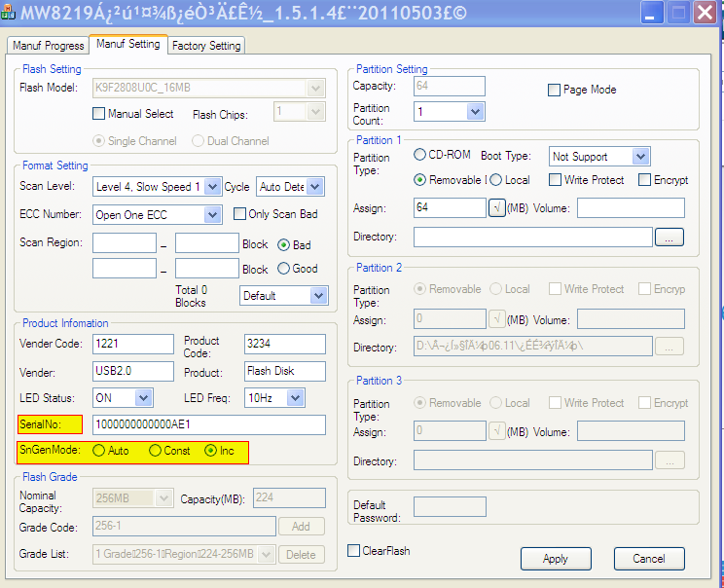Click the SerialNo input field
724x588 pixels.
tap(209, 425)
